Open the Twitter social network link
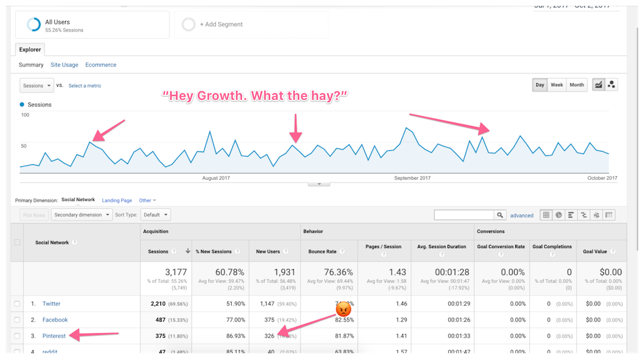This screenshot has width=644, height=359. click(52, 304)
